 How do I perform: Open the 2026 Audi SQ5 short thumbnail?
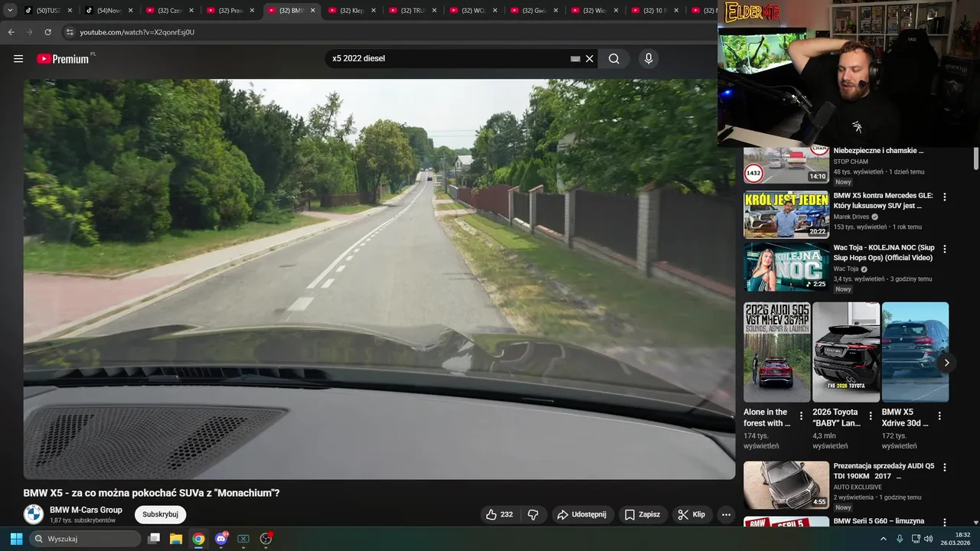click(776, 352)
